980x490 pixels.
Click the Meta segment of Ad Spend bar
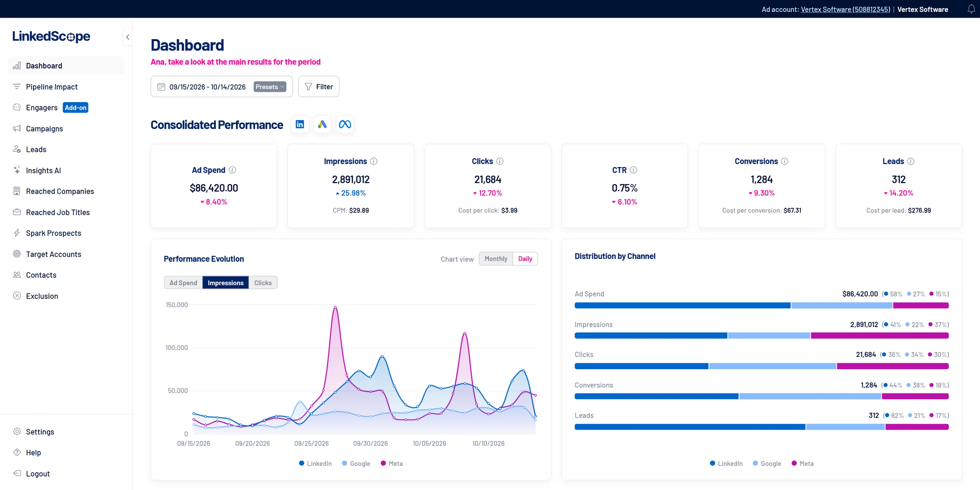point(921,305)
